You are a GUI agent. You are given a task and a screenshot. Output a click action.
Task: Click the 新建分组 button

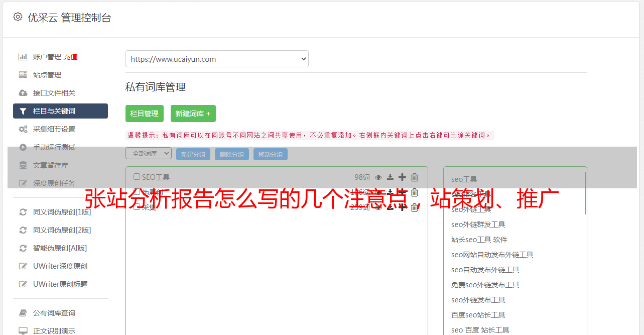click(x=193, y=154)
